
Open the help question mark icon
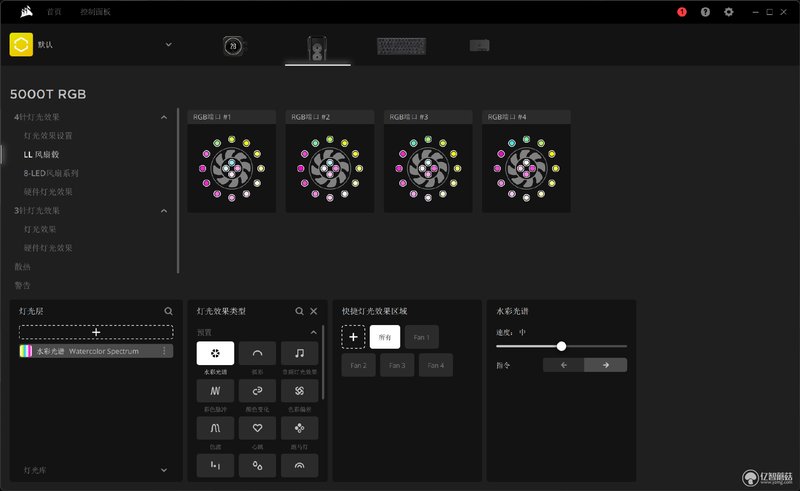pyautogui.click(x=705, y=12)
